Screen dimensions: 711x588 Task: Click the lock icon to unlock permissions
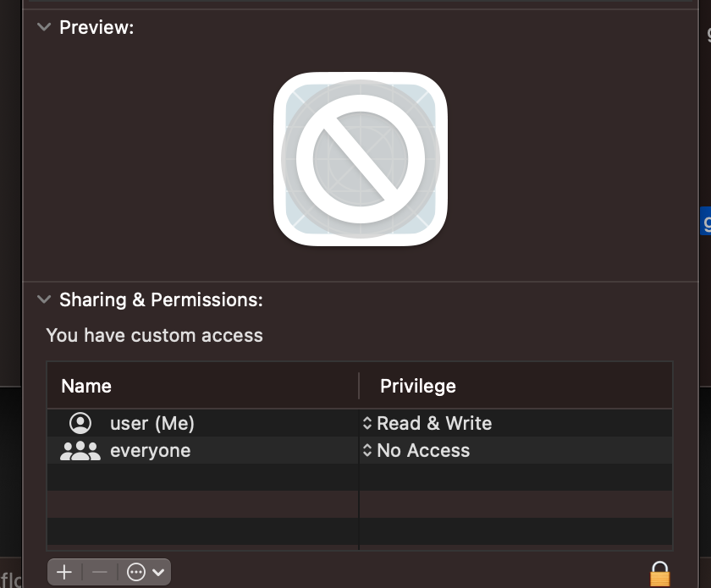[x=659, y=574]
